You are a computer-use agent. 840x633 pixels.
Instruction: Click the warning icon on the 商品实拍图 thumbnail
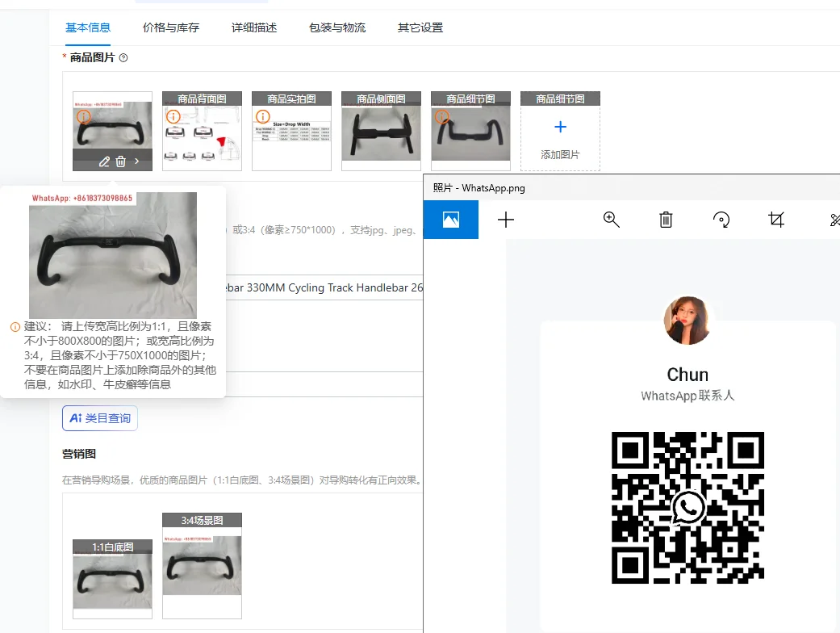262,116
